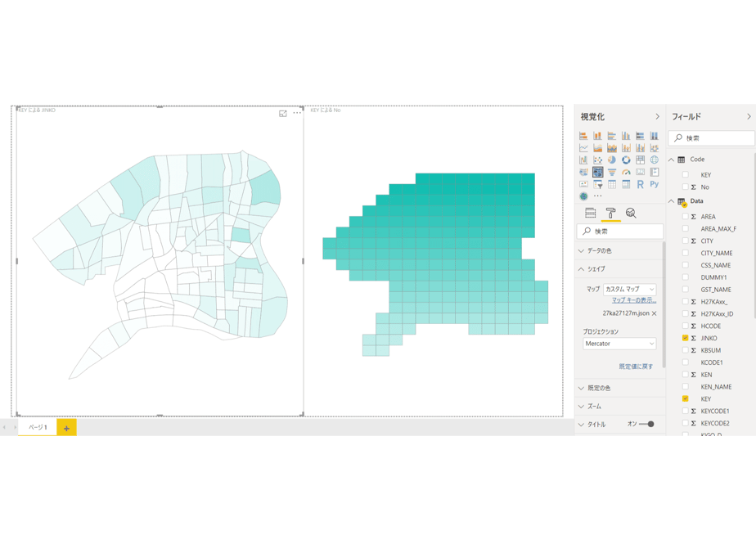
Task: Click the マップ キーの表示 link
Action: (x=634, y=300)
